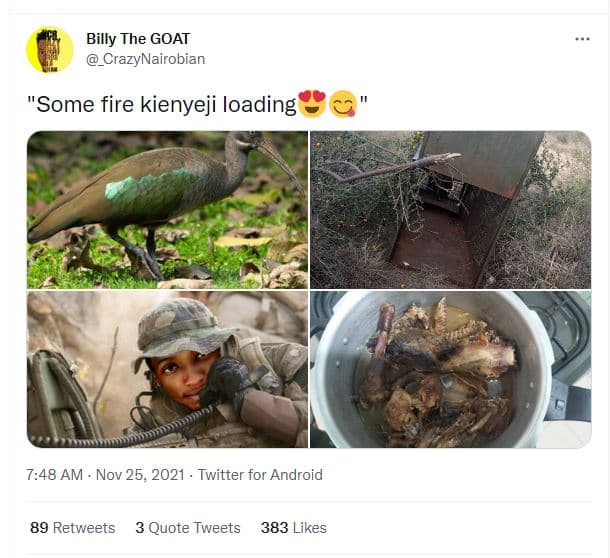Open the ibis bird photo
Image resolution: width=610 pixels, height=558 pixels.
(167, 209)
